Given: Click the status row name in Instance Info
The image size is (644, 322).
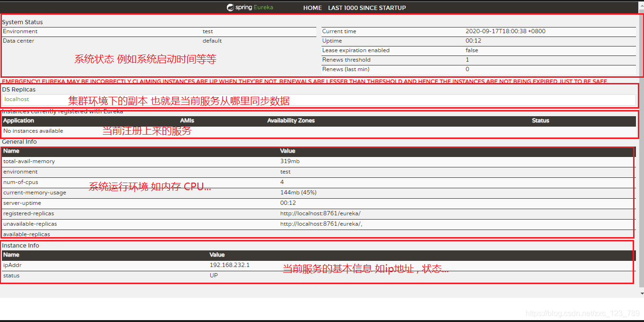Looking at the screenshot, I should click(x=11, y=276).
